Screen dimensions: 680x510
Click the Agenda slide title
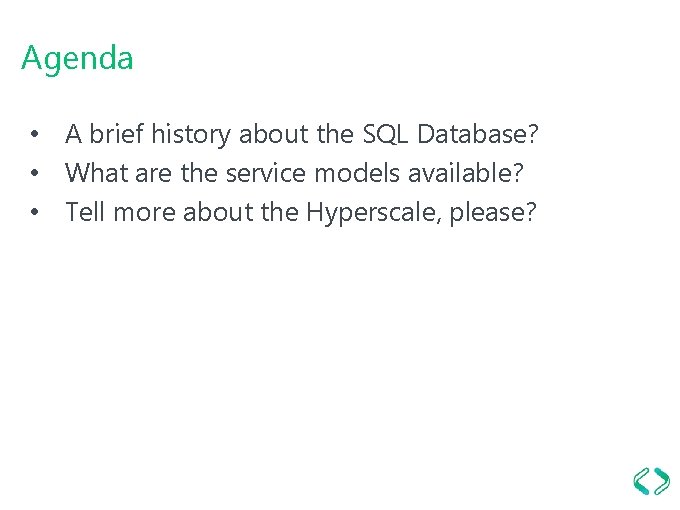(77, 58)
